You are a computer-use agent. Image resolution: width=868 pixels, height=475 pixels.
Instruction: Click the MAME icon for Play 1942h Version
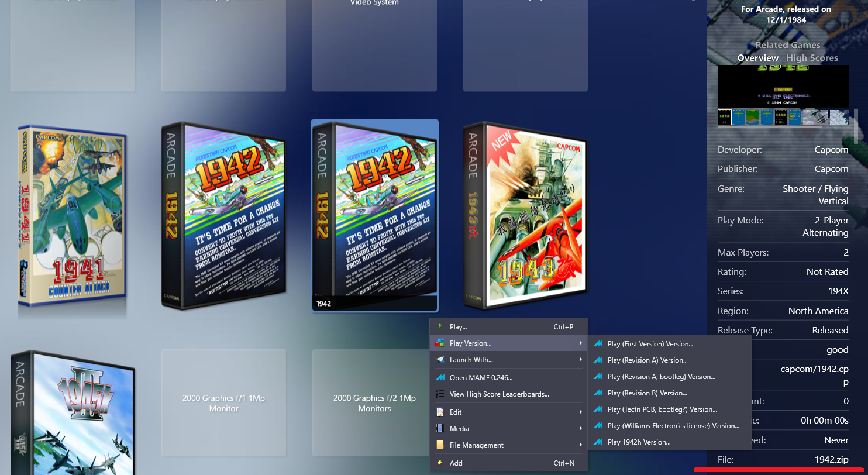598,442
